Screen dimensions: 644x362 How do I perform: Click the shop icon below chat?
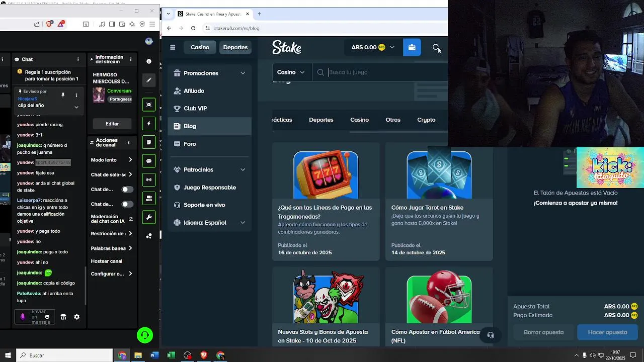[x=63, y=317]
